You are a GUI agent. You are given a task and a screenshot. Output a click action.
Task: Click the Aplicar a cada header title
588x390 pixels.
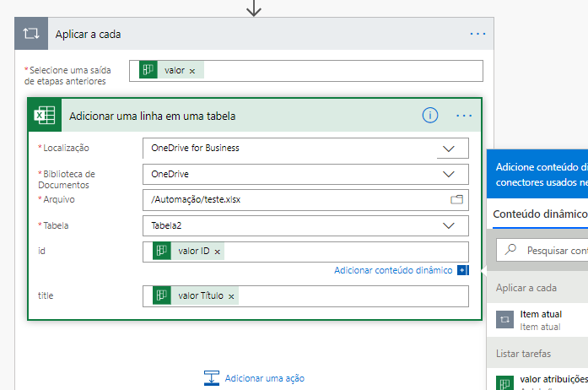coord(88,35)
